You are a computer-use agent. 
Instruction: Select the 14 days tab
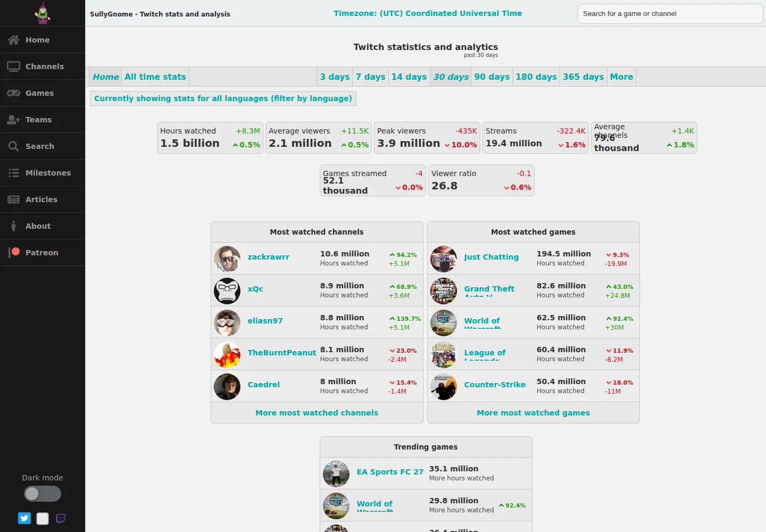(x=409, y=77)
